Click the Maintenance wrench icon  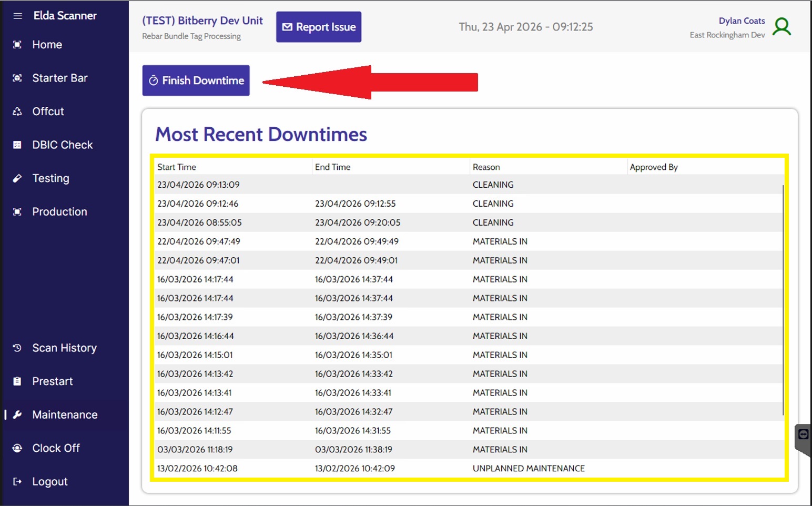(17, 414)
